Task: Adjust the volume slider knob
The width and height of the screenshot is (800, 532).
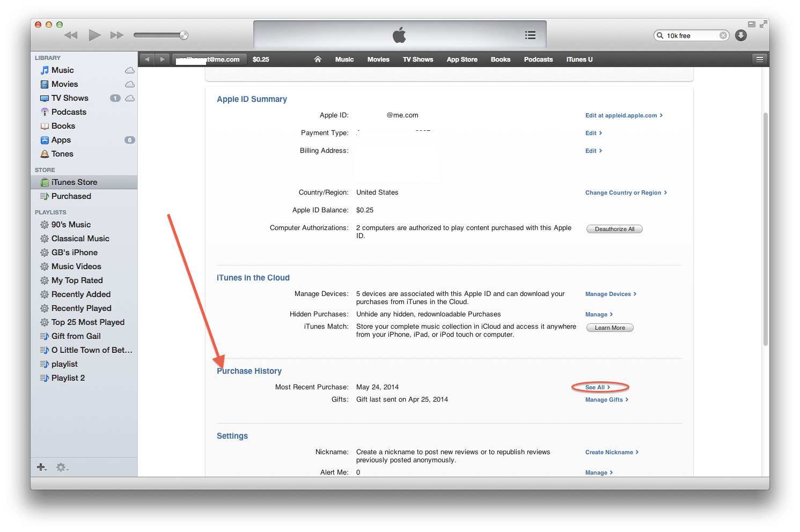Action: pyautogui.click(x=184, y=35)
